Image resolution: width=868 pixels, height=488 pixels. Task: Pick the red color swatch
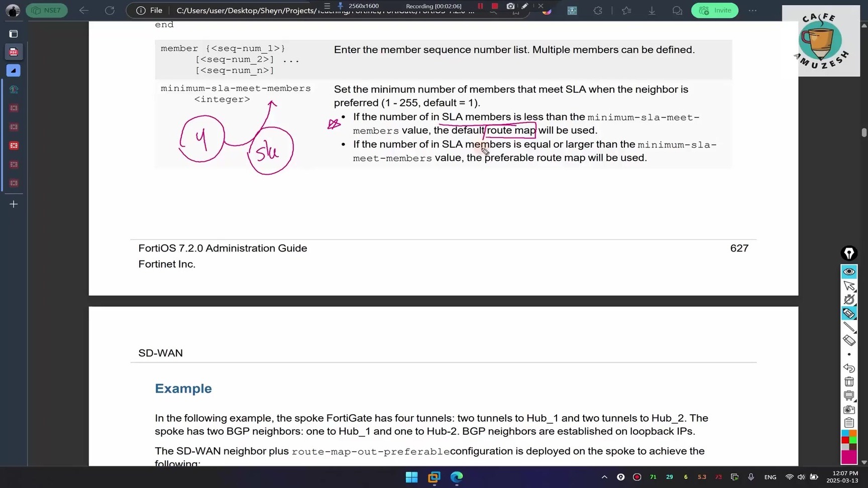coord(845,440)
